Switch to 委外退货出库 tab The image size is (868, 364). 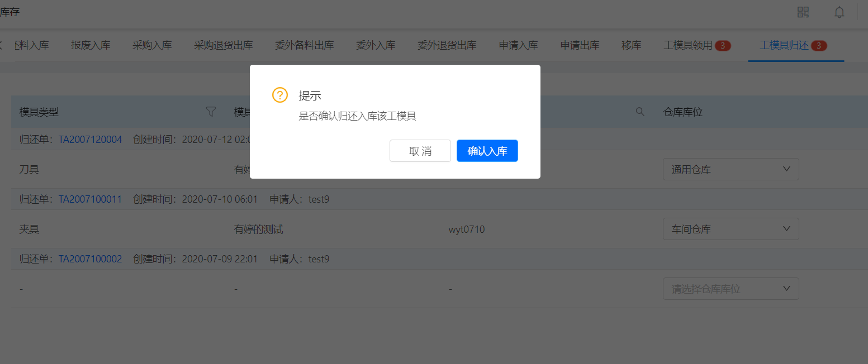pos(447,46)
